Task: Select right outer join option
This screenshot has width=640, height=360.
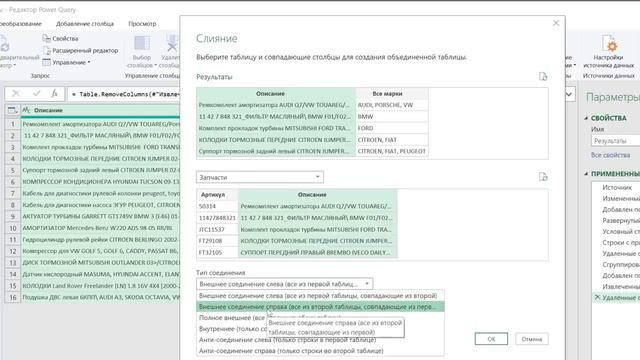Action: tap(320, 307)
